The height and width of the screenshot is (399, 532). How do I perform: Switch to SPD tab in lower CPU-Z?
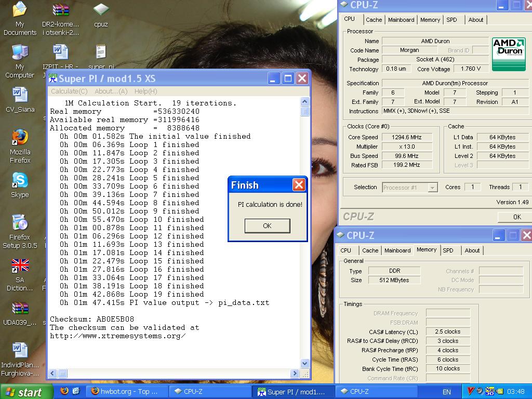point(448,250)
